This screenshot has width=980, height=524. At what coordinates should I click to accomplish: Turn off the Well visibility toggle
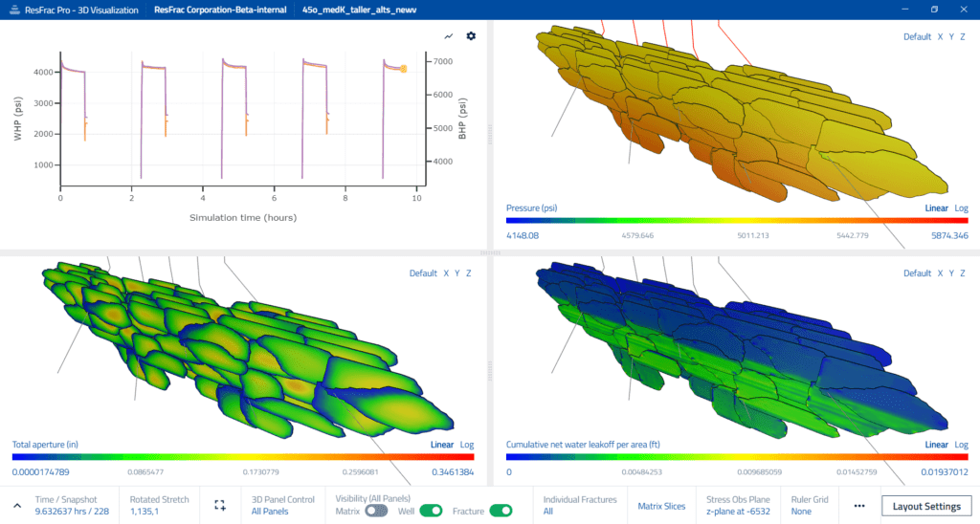point(431,511)
